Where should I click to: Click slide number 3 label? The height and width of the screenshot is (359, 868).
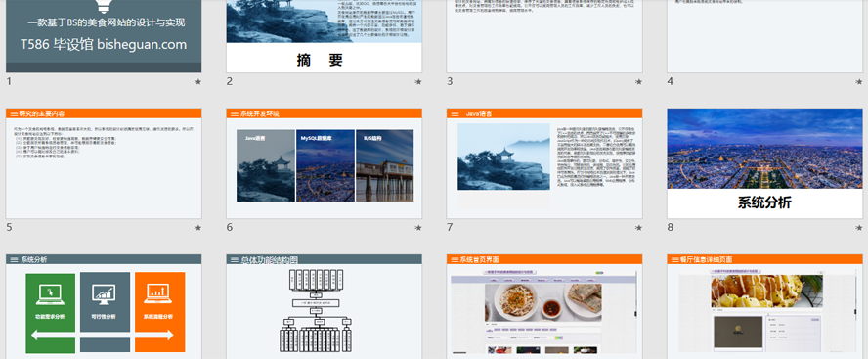[x=450, y=81]
